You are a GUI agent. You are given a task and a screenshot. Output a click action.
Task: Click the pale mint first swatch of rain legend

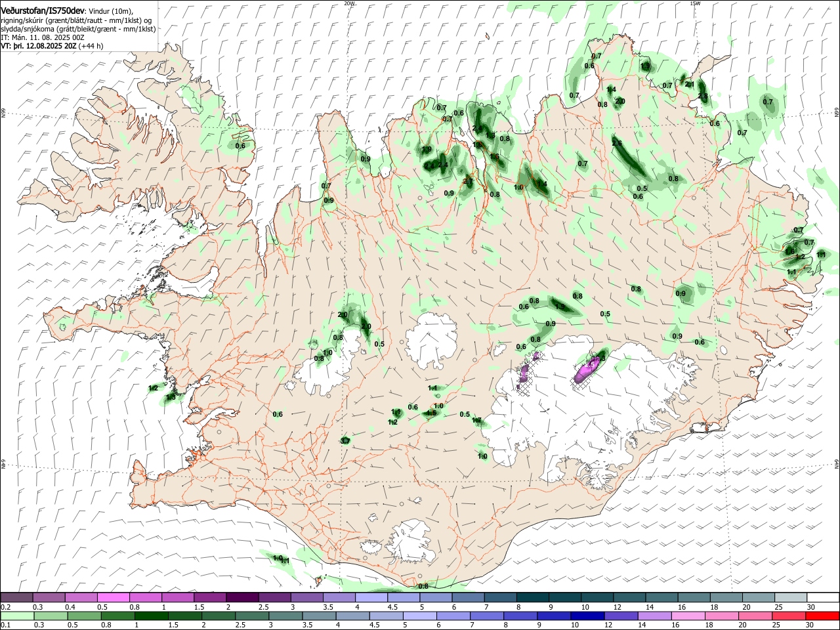coord(17,616)
